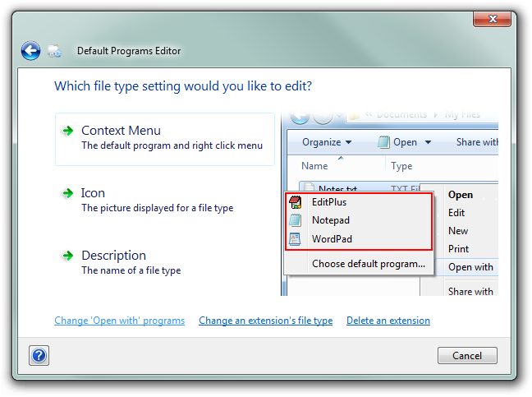This screenshot has height=397, width=532.
Task: Follow the Change an extension's file type link
Action: [x=265, y=321]
